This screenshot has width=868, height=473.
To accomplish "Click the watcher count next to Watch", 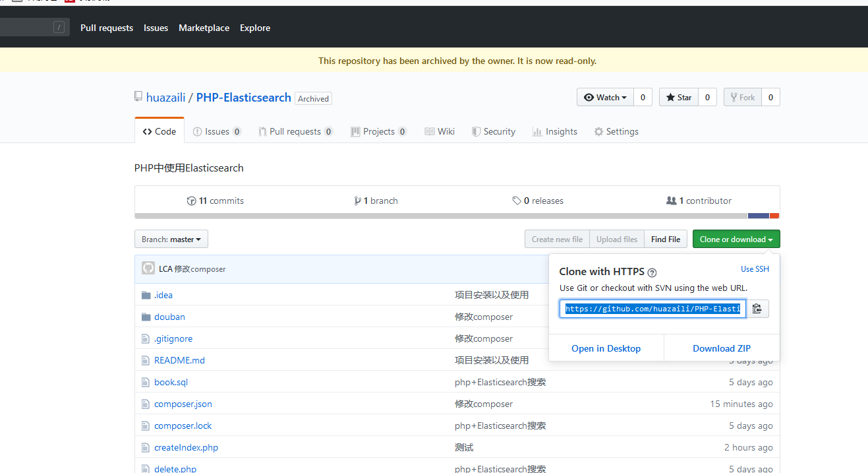I will (x=643, y=97).
